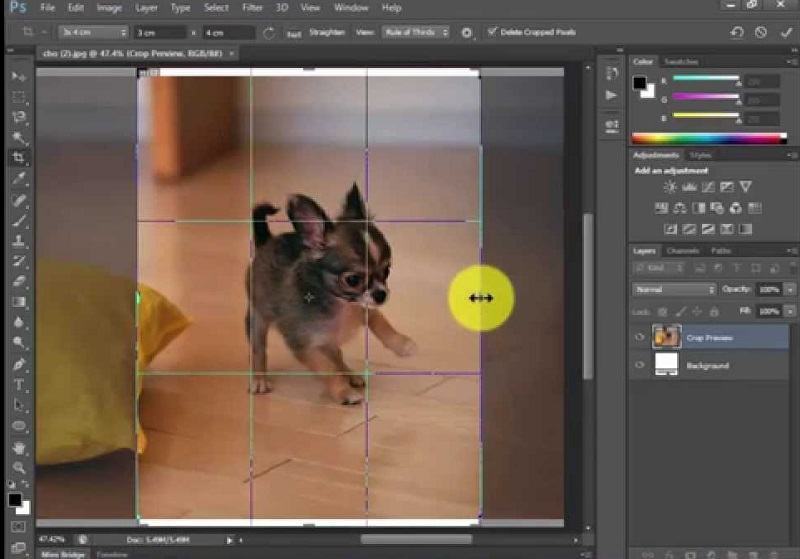The height and width of the screenshot is (559, 800).
Task: Toggle lock image pixels
Action: pos(681,311)
